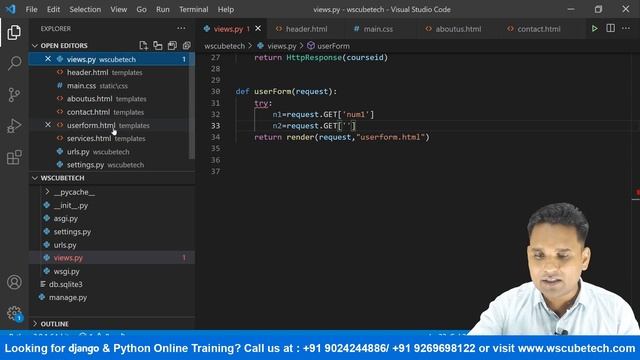Open urls.py in WSCUBETECH file tree
Viewport: 640px width, 360px height.
[65, 245]
